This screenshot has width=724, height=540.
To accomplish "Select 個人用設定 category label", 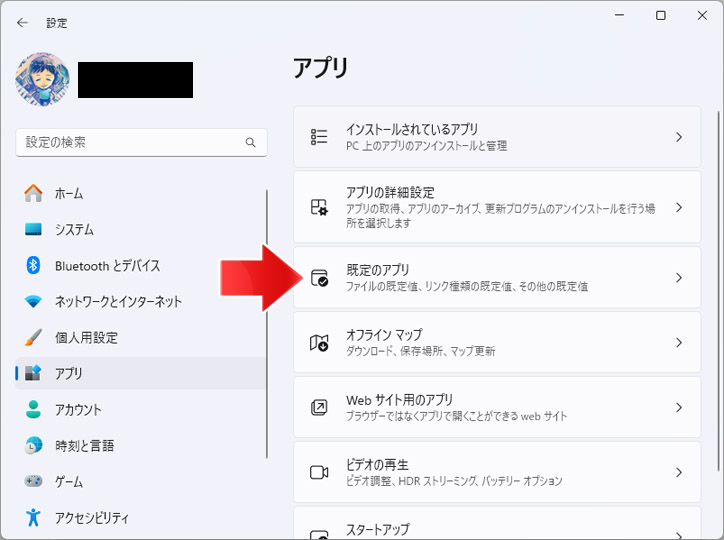I will coord(86,337).
